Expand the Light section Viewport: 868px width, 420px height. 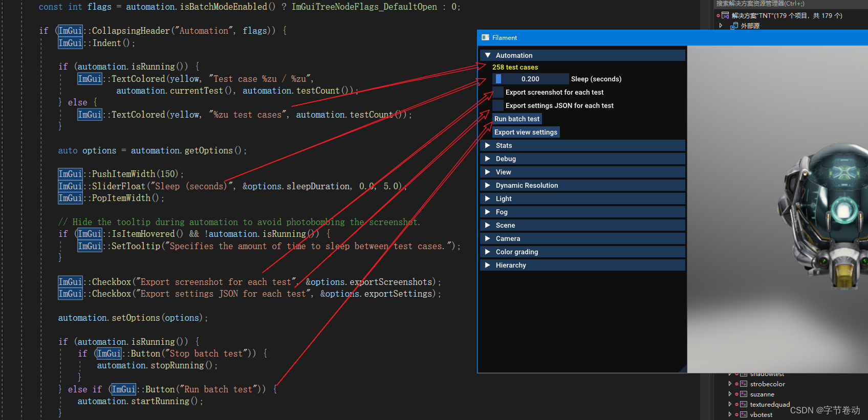pyautogui.click(x=582, y=198)
